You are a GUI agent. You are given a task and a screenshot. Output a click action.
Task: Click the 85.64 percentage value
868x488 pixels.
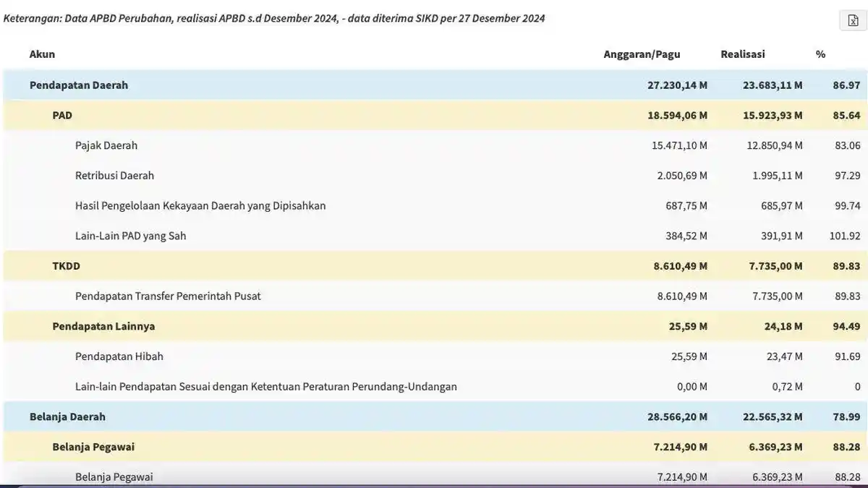(846, 115)
